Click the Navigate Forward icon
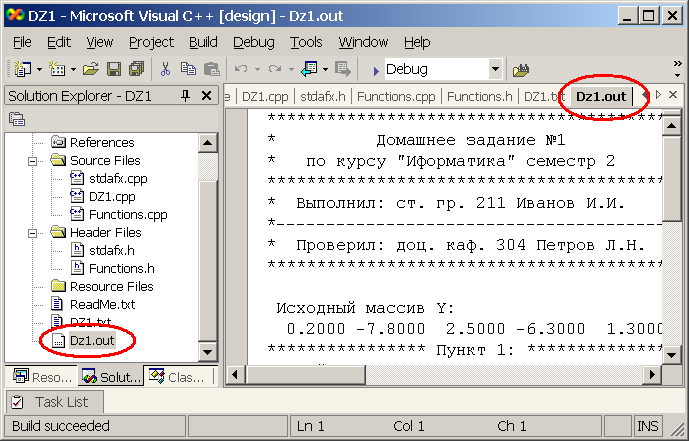 [x=343, y=69]
